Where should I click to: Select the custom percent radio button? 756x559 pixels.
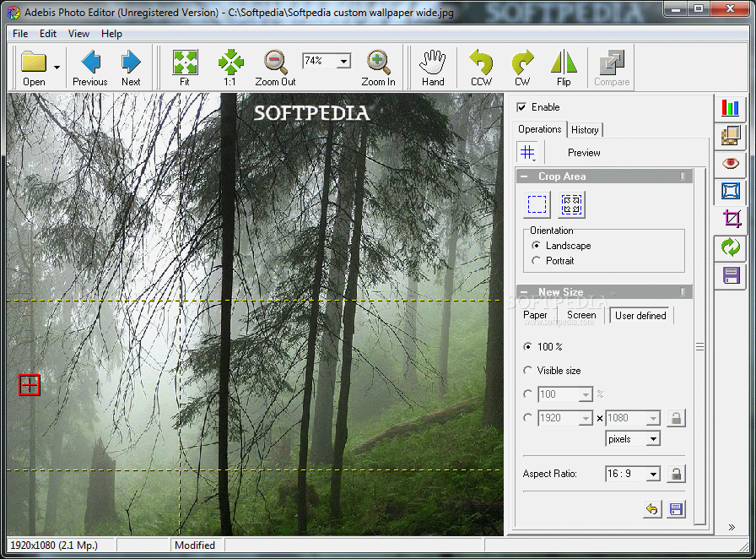(x=528, y=393)
